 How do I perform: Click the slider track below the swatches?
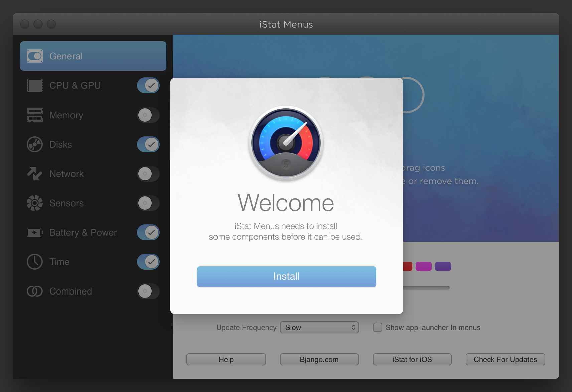coord(426,287)
